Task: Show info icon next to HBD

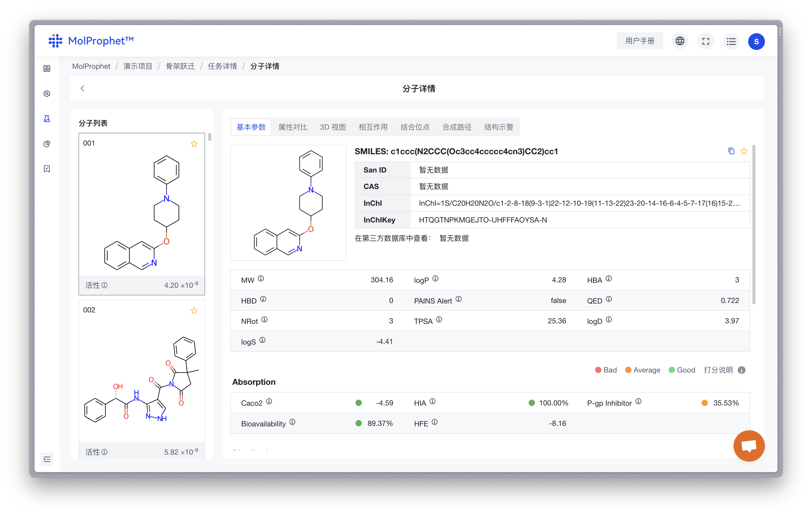Action: (x=263, y=299)
